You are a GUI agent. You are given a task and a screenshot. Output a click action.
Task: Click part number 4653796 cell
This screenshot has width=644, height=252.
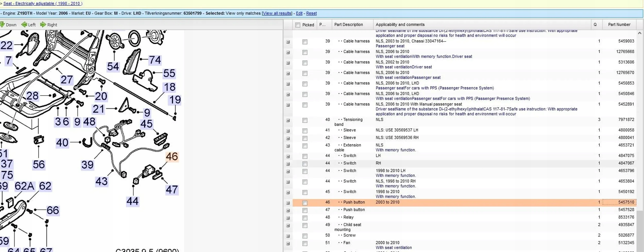point(626,170)
